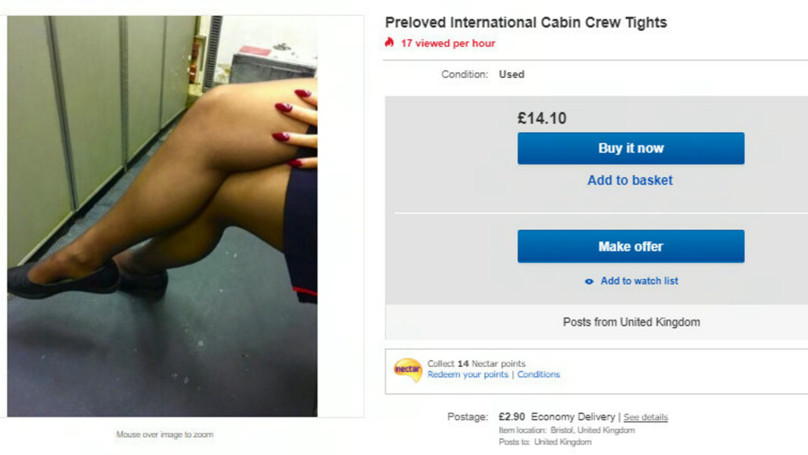This screenshot has height=455, width=808.
Task: Click the listing title Preloved International Cabin Crew Tights
Action: click(x=526, y=23)
